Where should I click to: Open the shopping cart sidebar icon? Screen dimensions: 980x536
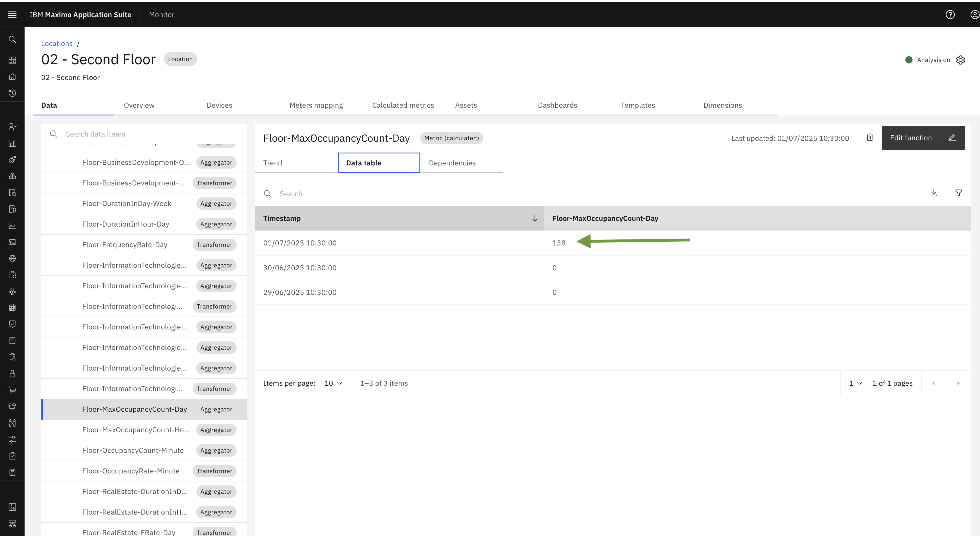12,390
